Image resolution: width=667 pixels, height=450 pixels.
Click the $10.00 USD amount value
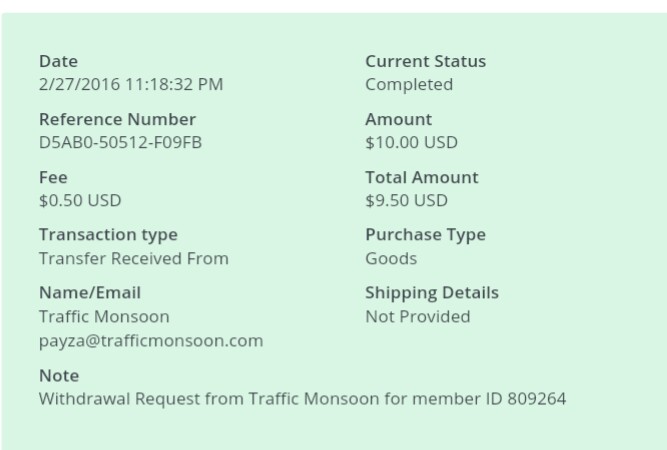point(411,142)
